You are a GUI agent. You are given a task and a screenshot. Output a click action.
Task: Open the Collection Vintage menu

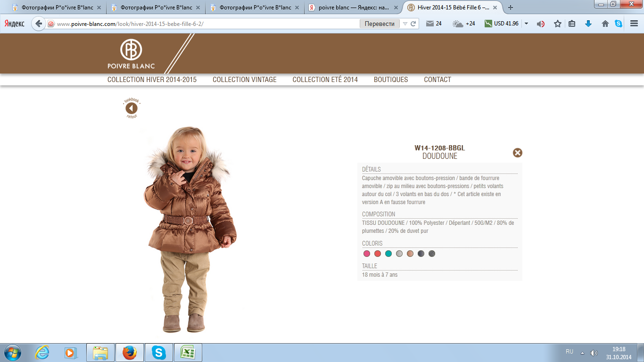[245, 80]
